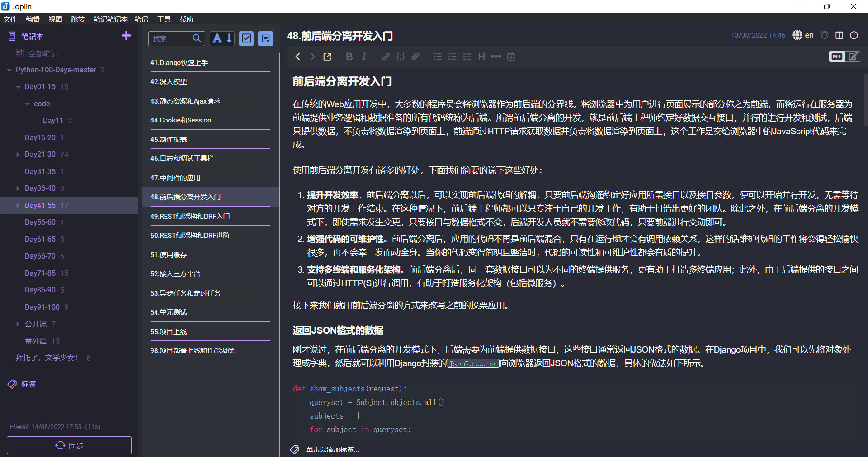
Task: Expand the 公开课 notebook
Action: [x=18, y=324]
